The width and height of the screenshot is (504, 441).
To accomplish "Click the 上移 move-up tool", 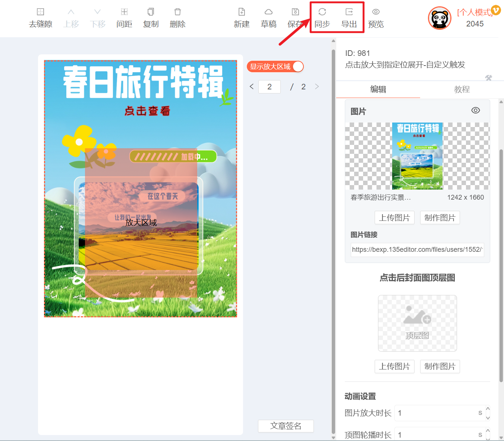I will click(x=71, y=18).
